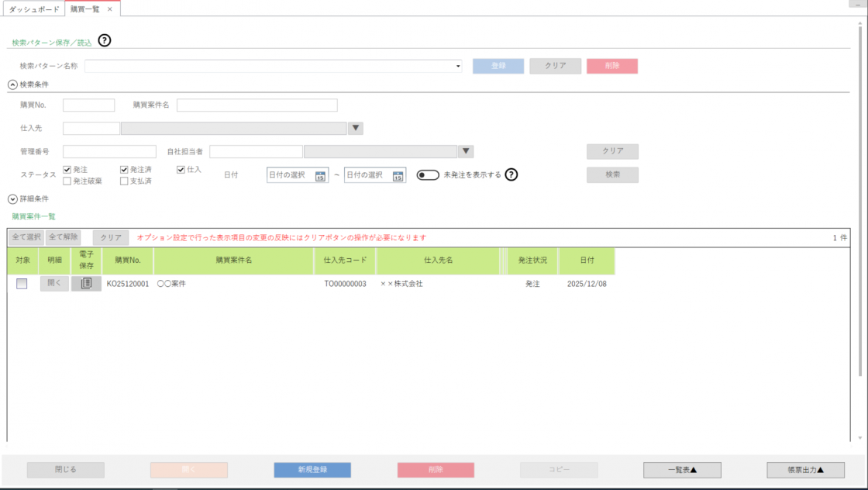
Task: Open the 仕入先 dropdown arrow
Action: (x=356, y=129)
